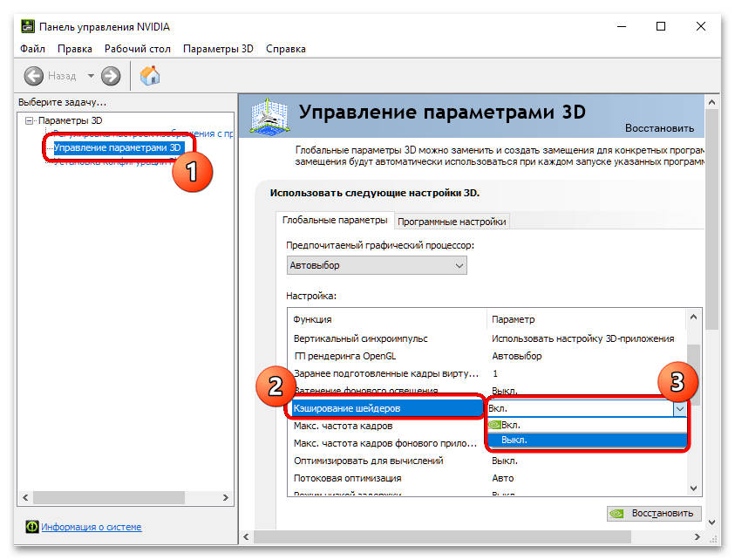The width and height of the screenshot is (735, 560).
Task: Click task tree horizontal scroll left arrow
Action: tap(25, 497)
